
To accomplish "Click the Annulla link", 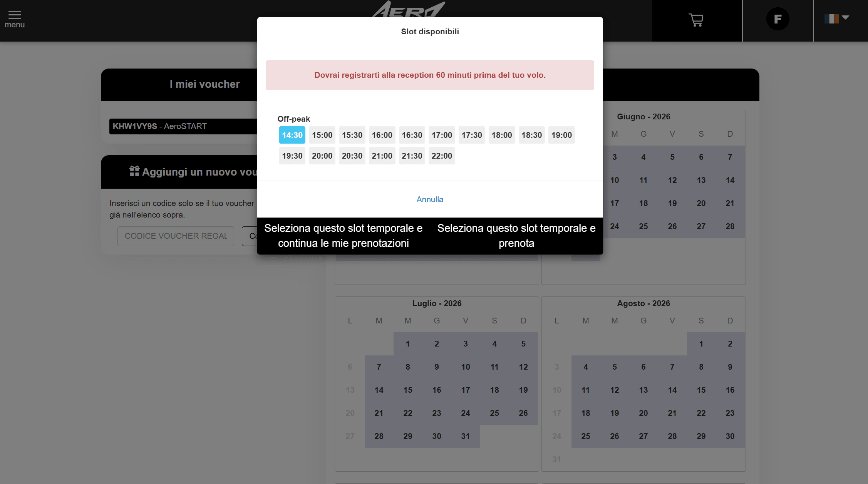I will coord(430,199).
